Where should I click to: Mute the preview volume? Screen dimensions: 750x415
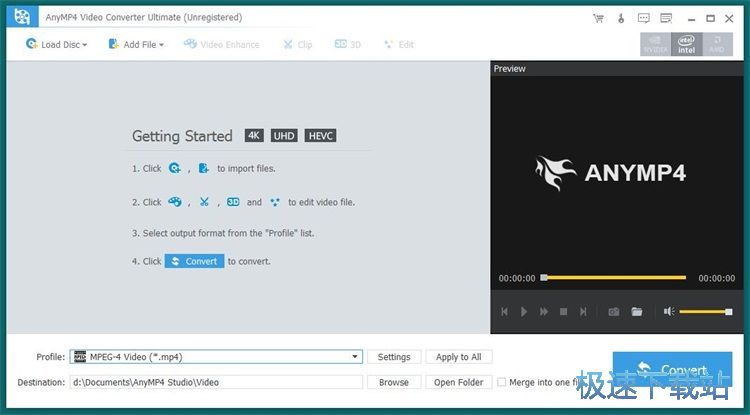(669, 312)
